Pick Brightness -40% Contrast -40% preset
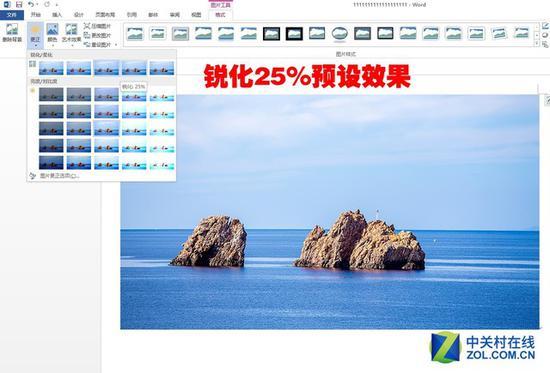The width and height of the screenshot is (550, 373). click(51, 94)
